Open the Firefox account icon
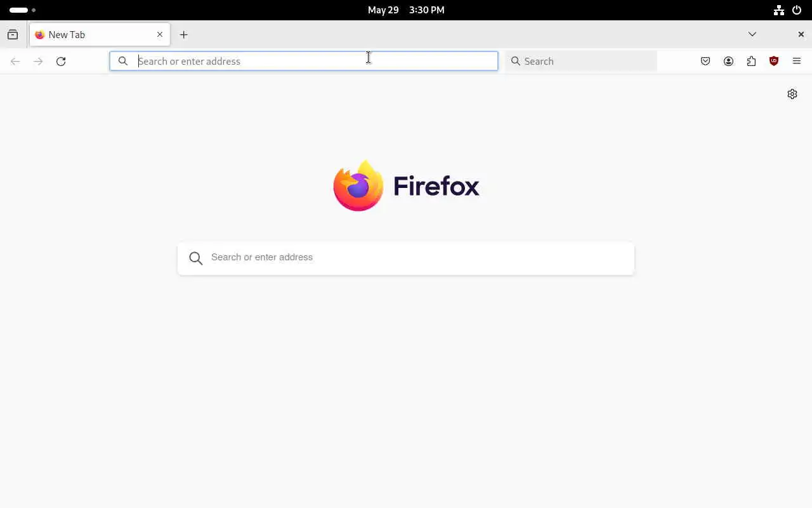 coord(728,62)
